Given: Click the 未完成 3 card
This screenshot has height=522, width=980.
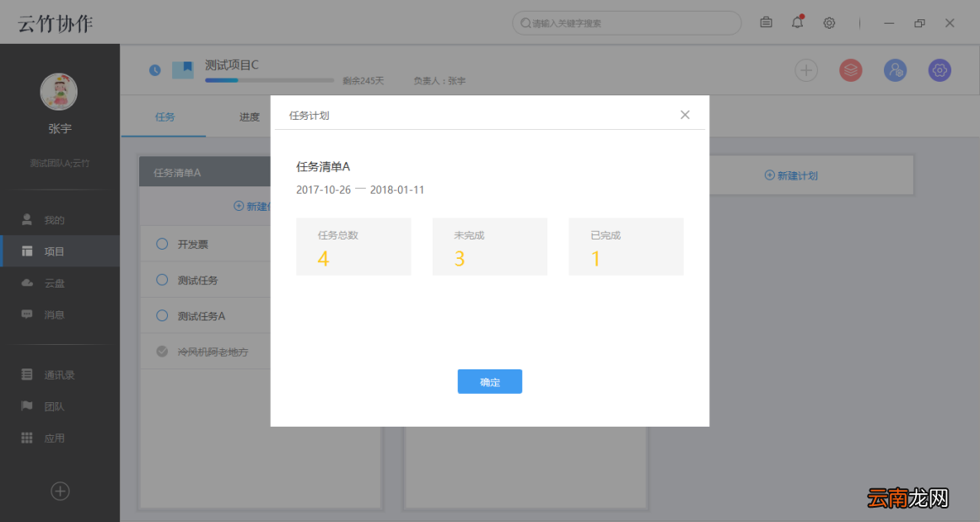Looking at the screenshot, I should 489,246.
